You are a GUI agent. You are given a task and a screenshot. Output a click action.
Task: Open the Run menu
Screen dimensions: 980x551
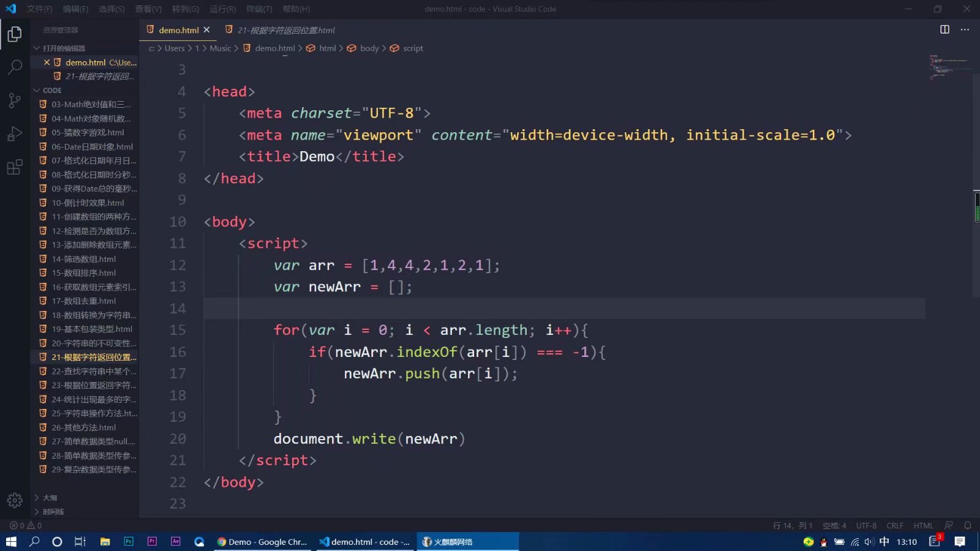coord(222,9)
